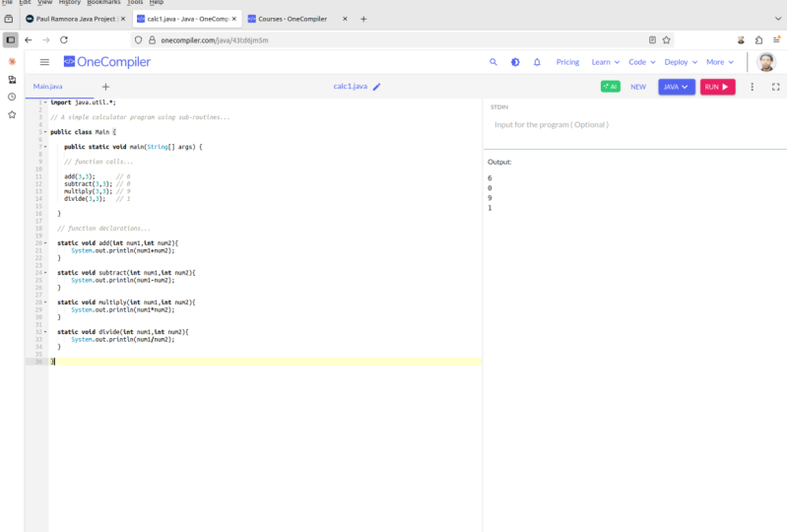
Task: Toggle dark mode theme icon
Action: 515,62
